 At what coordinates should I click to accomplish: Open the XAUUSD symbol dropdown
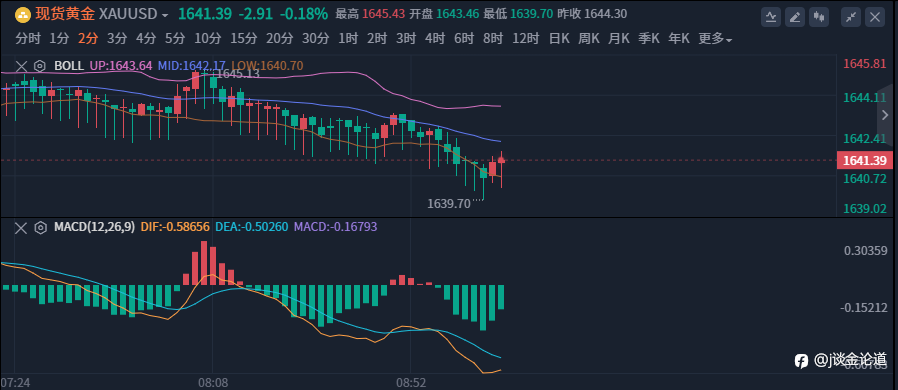click(166, 15)
